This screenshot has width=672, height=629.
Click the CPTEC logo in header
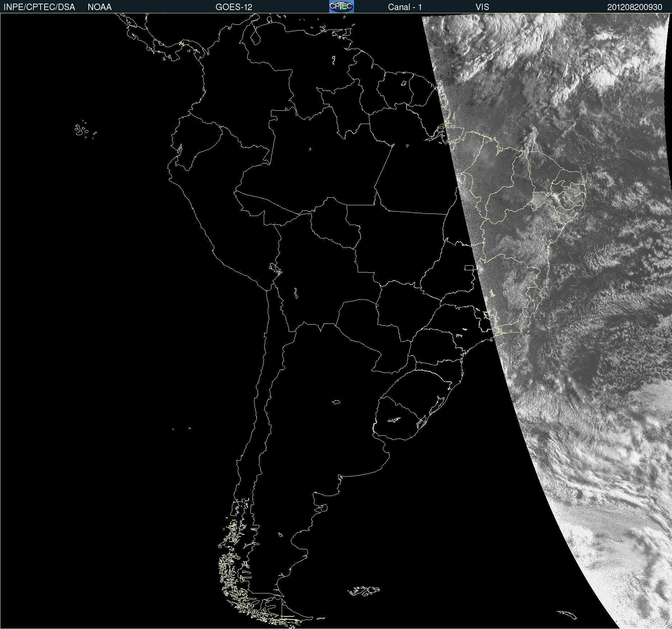341,6
